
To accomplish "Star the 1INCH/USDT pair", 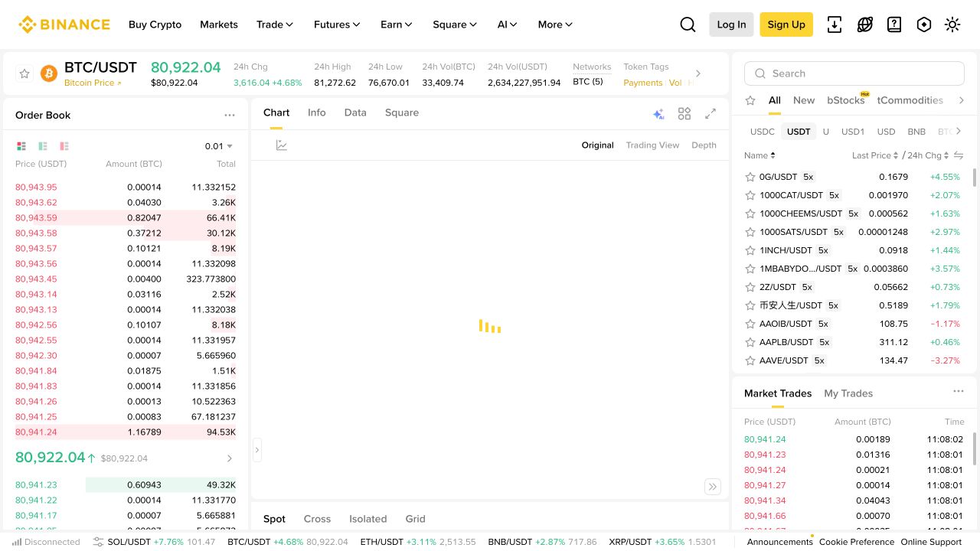I will pos(750,250).
